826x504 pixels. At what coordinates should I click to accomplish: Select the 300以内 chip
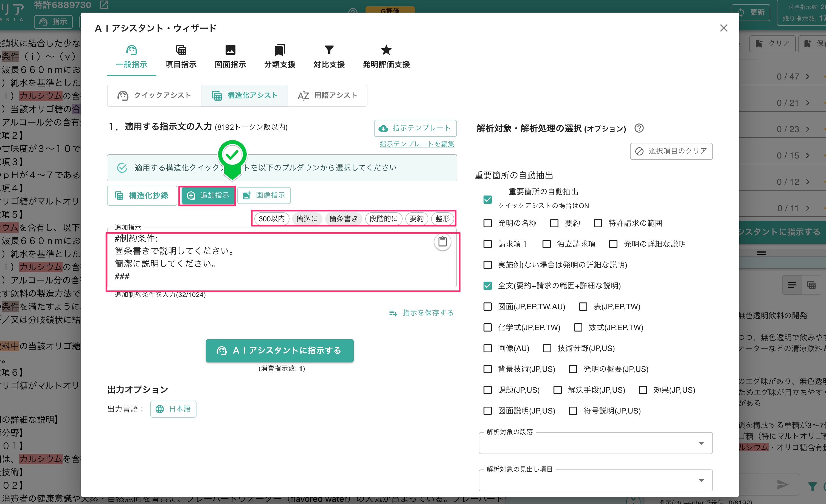pos(271,219)
